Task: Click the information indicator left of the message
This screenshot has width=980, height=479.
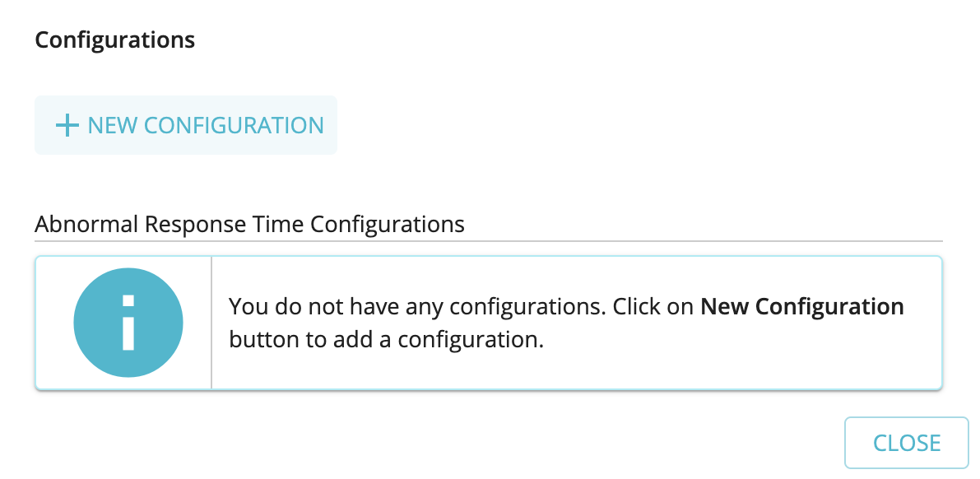Action: click(128, 322)
